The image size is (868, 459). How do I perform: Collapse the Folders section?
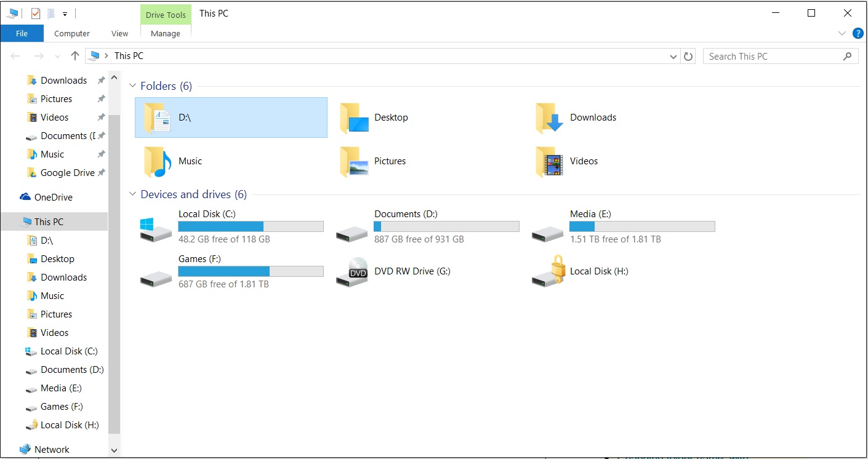(132, 86)
